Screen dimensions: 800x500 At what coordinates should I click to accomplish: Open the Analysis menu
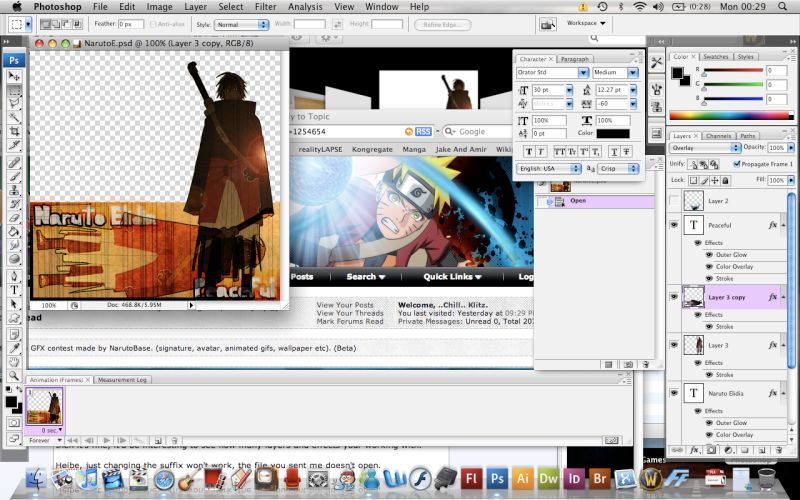[305, 7]
